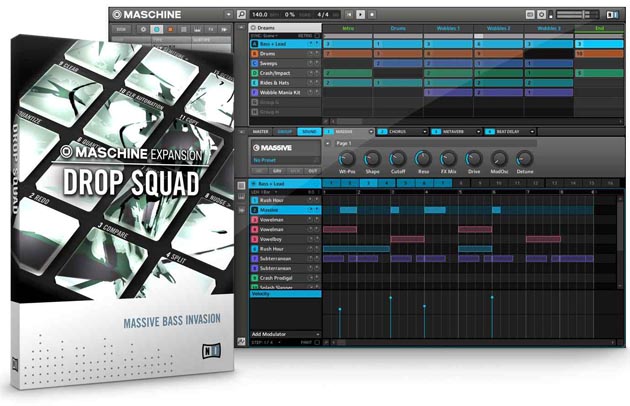Toggle the PAINT checkbox
Viewport: 630px width, 406px height.
coord(317,342)
